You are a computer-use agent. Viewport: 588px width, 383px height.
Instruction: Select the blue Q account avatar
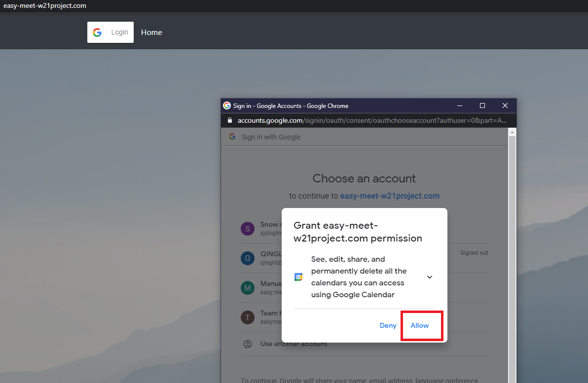pos(248,258)
